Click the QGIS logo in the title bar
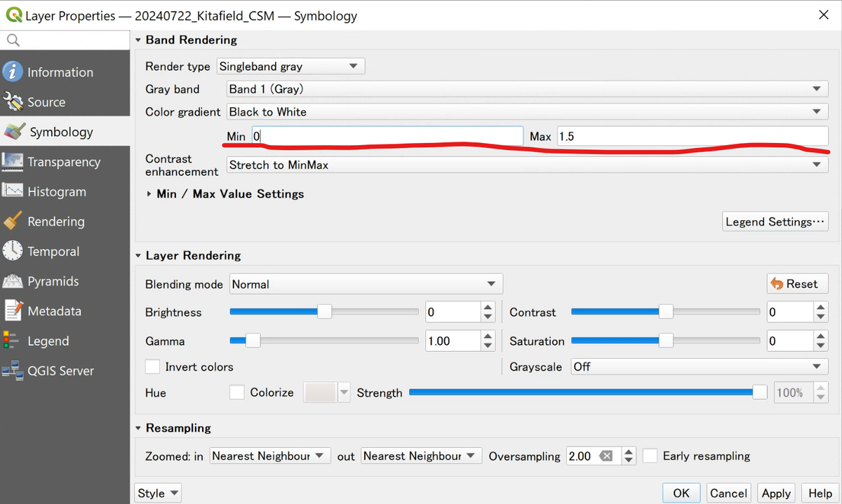 pyautogui.click(x=13, y=15)
